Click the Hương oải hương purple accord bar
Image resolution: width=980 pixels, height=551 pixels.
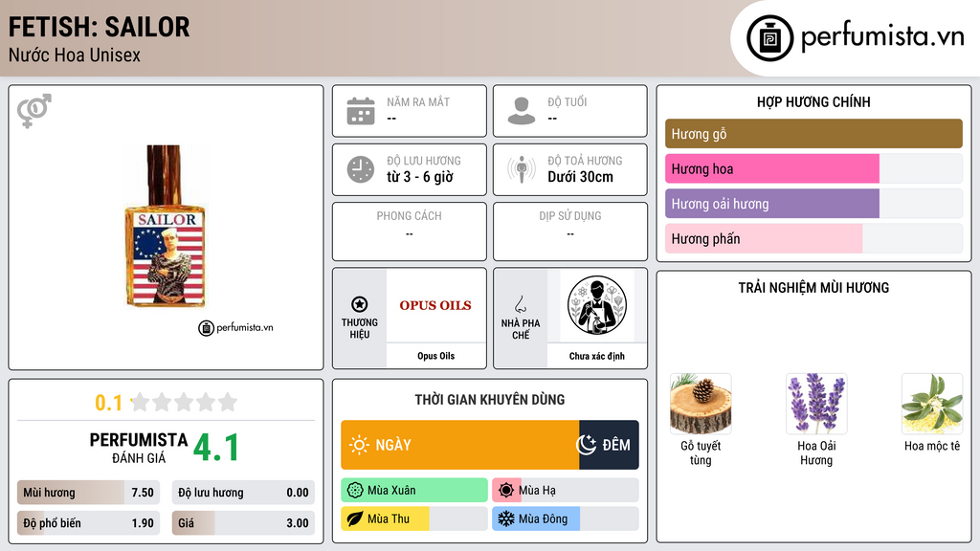[x=772, y=204]
